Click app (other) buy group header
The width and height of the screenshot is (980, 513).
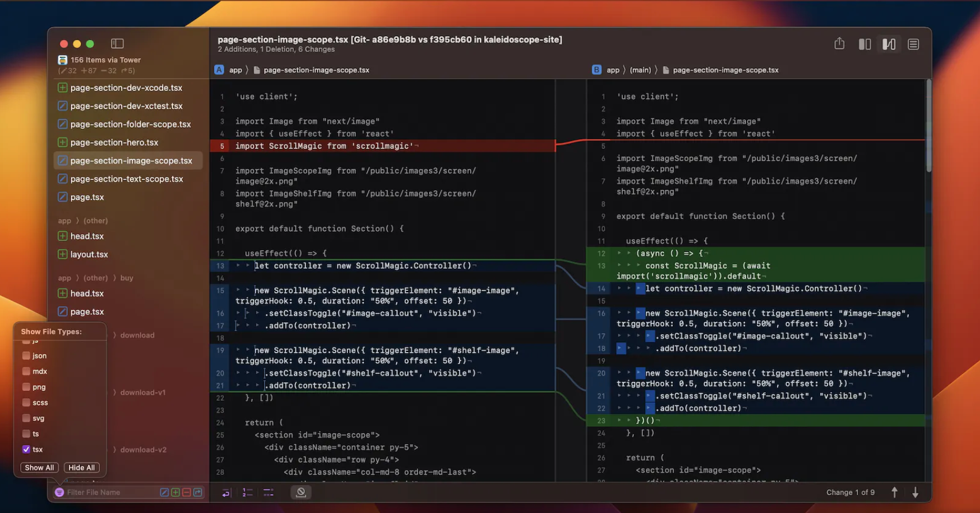95,278
